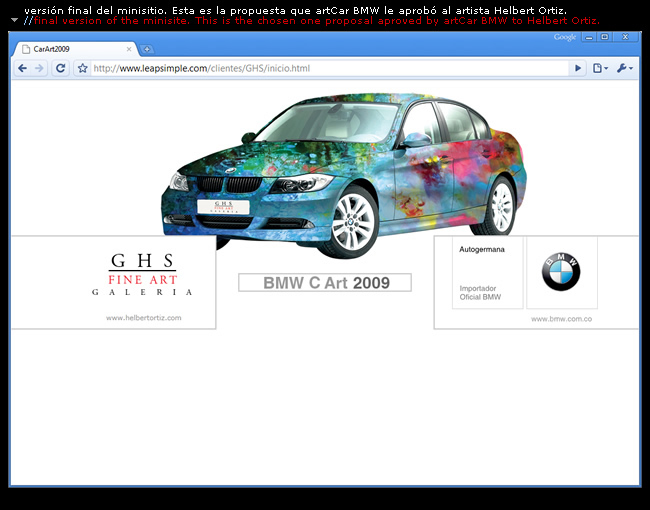Screen dimensions: 650x510
Task: Open the wrench tools menu dropdown
Action: pyautogui.click(x=623, y=68)
